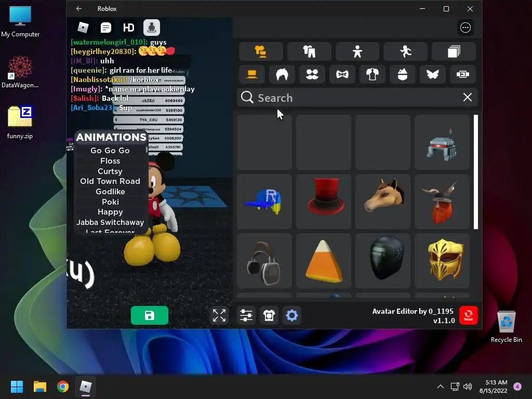Select the Outfits stacked-cards tab

454,51
